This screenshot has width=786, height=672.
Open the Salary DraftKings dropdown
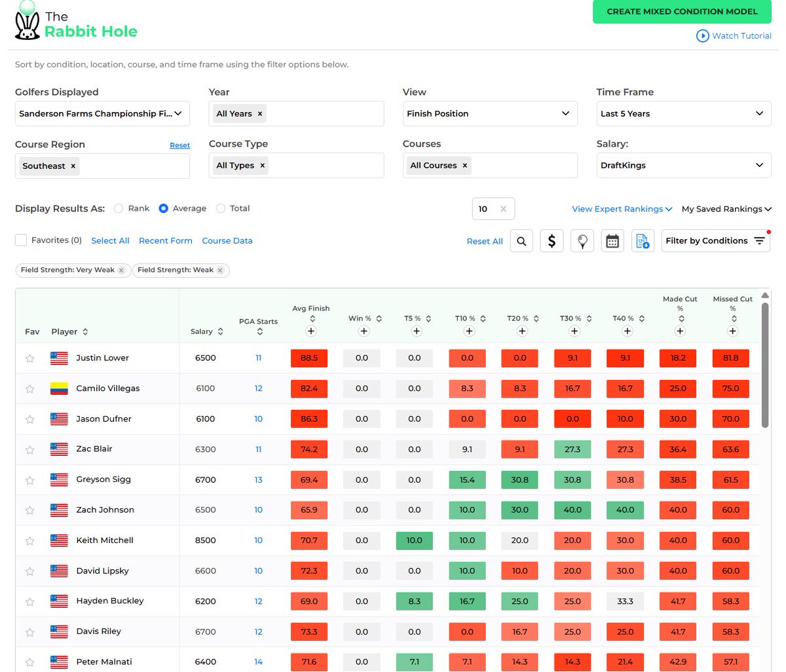[684, 165]
